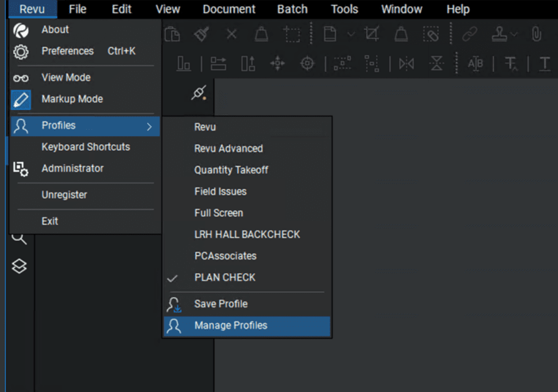Viewport: 558px width, 392px height.
Task: Click the page document toolbar icon
Action: (330, 34)
